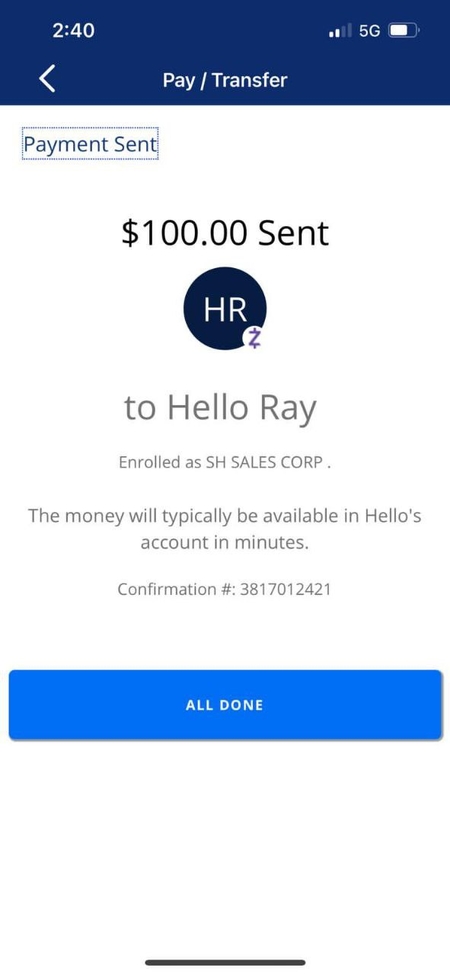Screen dimensions: 450x975
Task: Tap the recipient name 'to Hello Ray'
Action: (221, 409)
